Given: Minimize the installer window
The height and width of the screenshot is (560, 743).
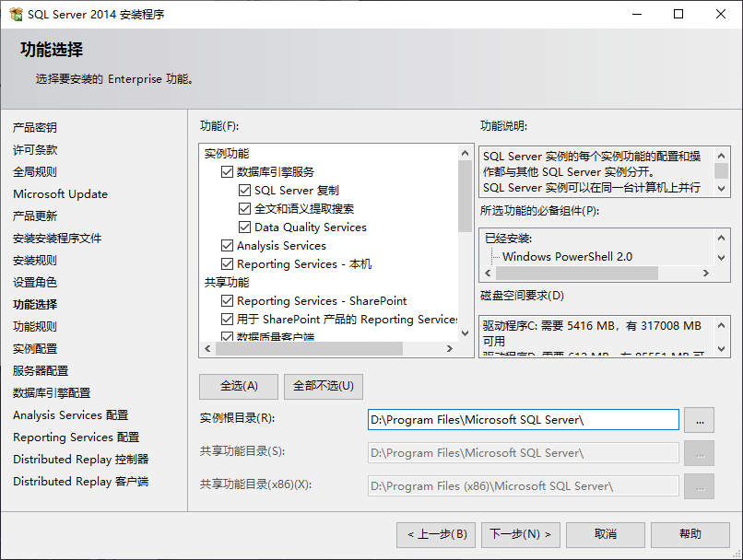Looking at the screenshot, I should pos(637,14).
